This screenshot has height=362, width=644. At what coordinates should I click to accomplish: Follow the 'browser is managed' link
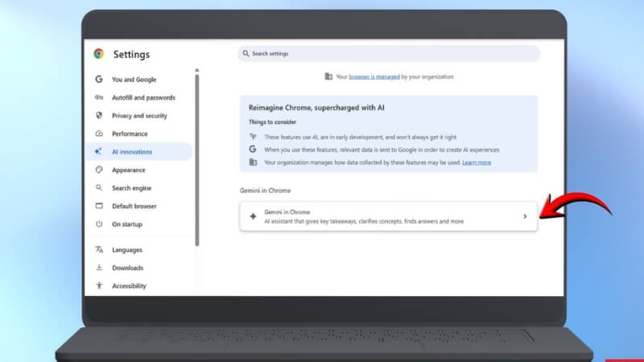[x=374, y=76]
